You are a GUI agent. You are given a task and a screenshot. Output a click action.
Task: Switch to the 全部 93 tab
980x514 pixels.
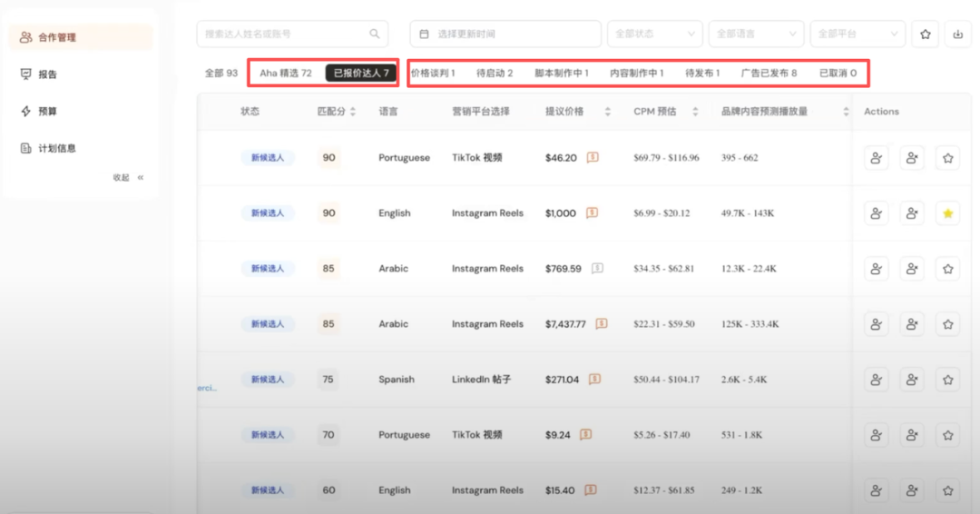coord(221,74)
